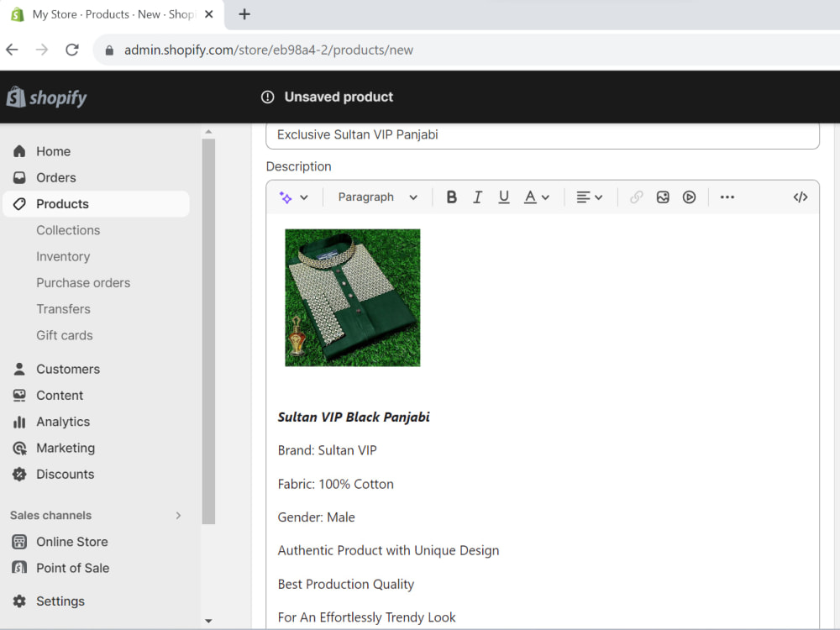Open Collections under Products

[x=68, y=230]
